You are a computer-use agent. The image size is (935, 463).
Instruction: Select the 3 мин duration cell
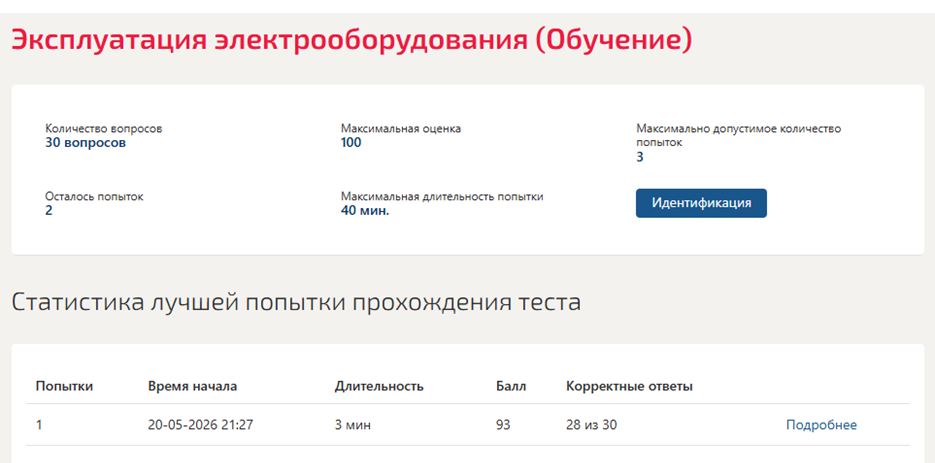(x=352, y=425)
